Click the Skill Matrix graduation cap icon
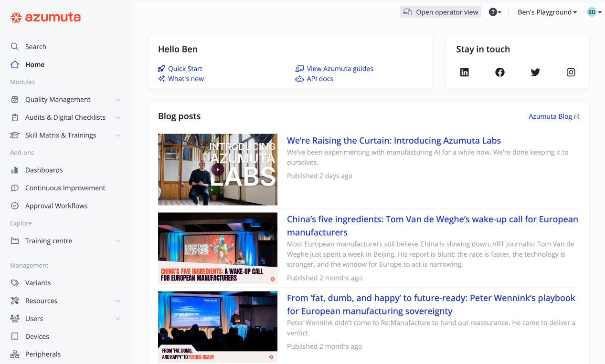This screenshot has width=605, height=364. (x=15, y=135)
